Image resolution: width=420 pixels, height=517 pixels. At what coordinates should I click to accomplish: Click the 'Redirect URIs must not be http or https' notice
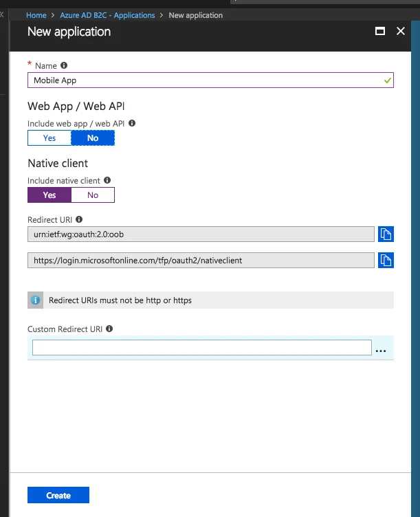[x=210, y=300]
